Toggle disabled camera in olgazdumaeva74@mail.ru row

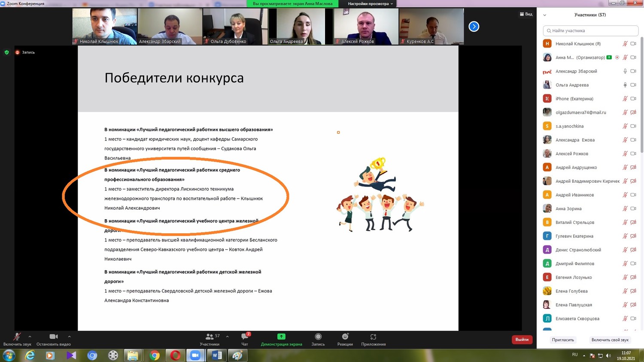point(633,112)
